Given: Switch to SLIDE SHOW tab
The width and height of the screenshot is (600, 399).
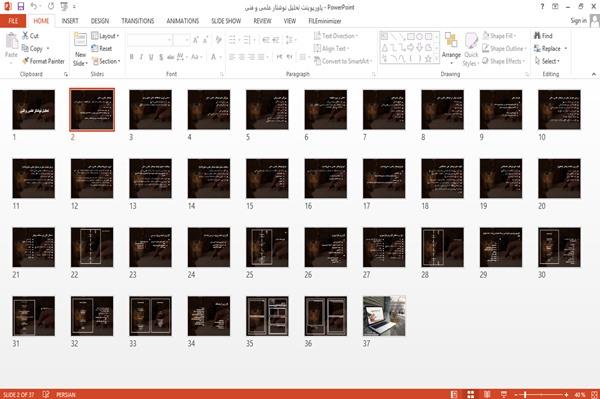Looking at the screenshot, I should click(x=226, y=21).
